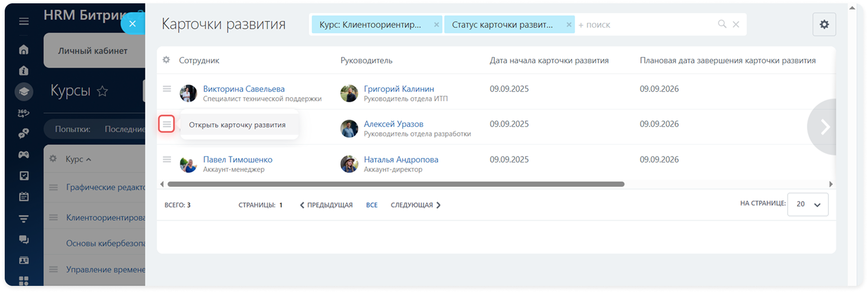Click the 'ВСЕ' pagination link
Viewport: 868px width, 293px height.
371,205
